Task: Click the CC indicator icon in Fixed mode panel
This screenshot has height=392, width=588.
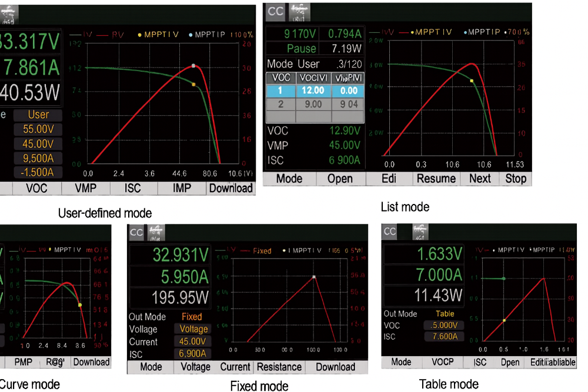Action: [137, 232]
